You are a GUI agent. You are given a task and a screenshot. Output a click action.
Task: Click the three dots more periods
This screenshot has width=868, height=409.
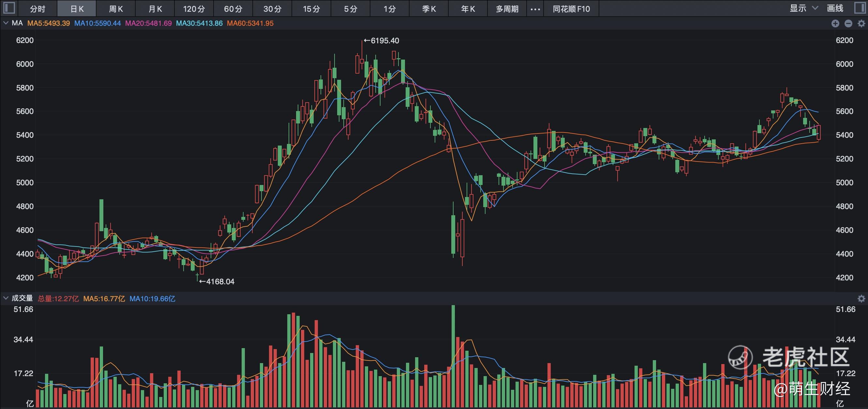pyautogui.click(x=535, y=9)
